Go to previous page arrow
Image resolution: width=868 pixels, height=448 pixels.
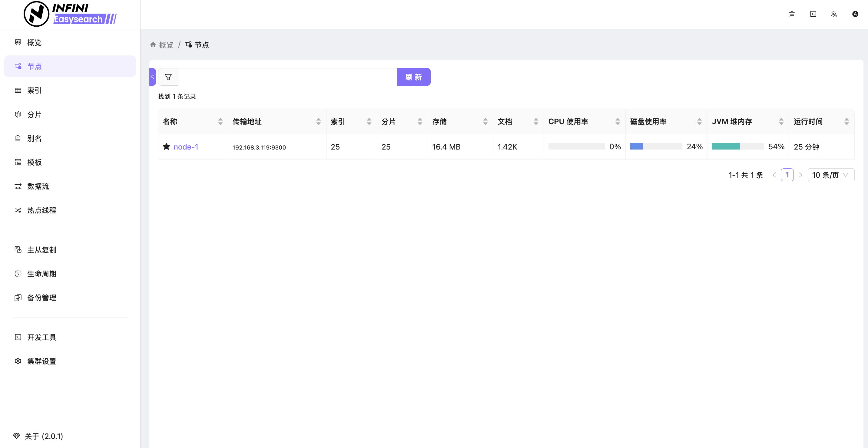[774, 175]
